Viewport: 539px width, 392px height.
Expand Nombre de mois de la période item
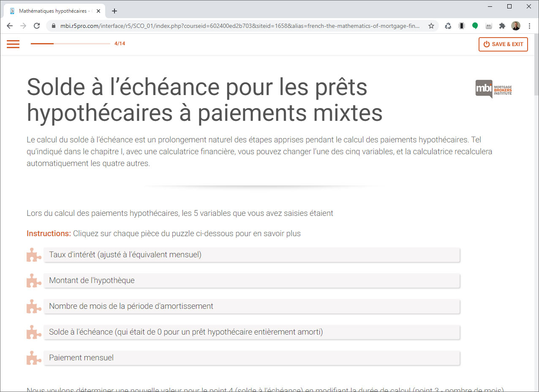[x=251, y=307]
